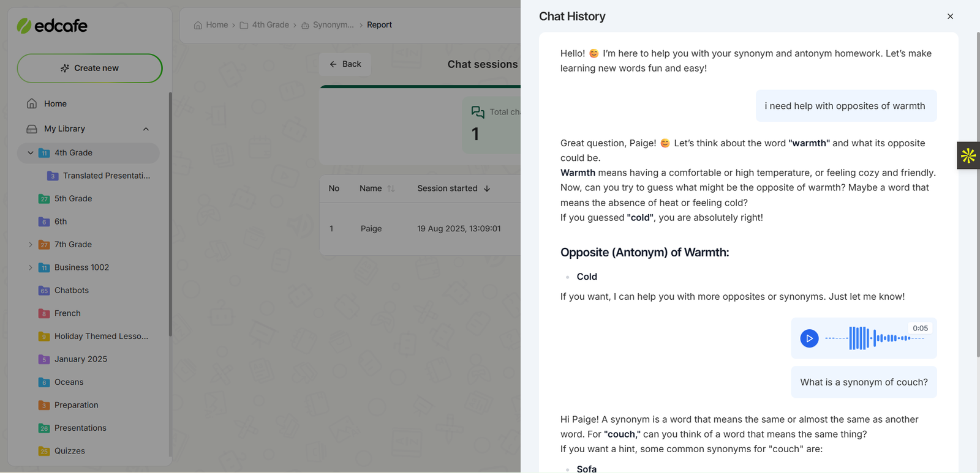Image resolution: width=980 pixels, height=473 pixels.
Task: Click the French folder icon
Action: 44,314
